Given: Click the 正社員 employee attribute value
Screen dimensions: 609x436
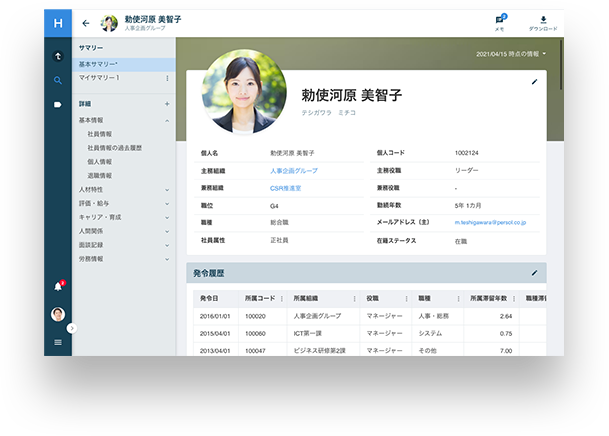Looking at the screenshot, I should pos(279,240).
